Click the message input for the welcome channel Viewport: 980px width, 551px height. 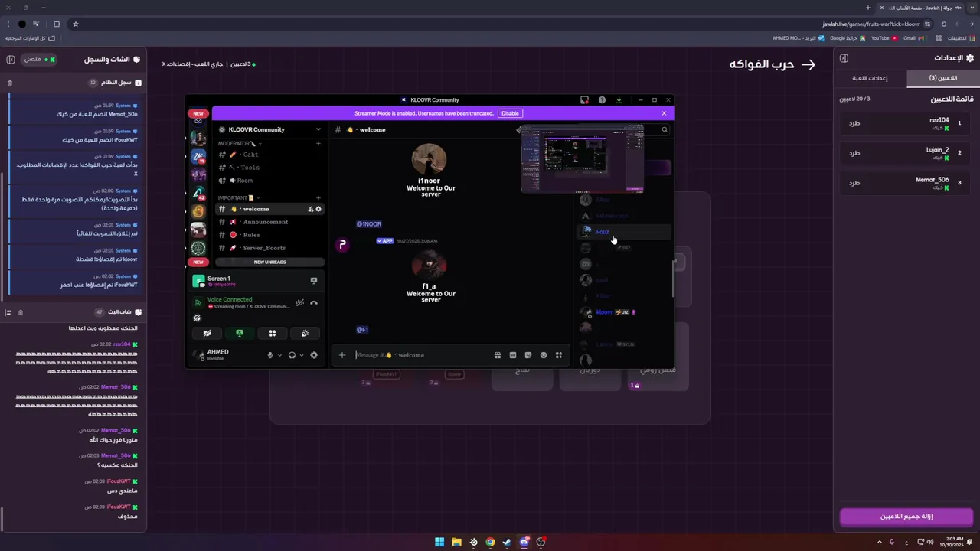pos(421,355)
